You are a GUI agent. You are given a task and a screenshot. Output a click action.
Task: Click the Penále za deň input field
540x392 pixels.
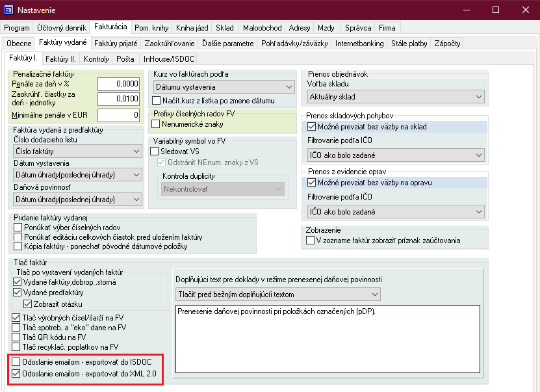[x=118, y=84]
